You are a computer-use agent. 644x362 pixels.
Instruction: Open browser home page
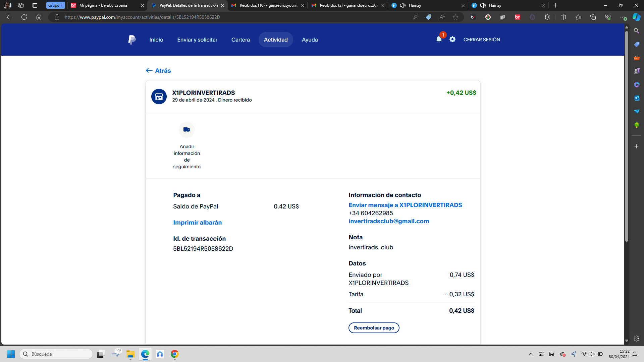39,17
